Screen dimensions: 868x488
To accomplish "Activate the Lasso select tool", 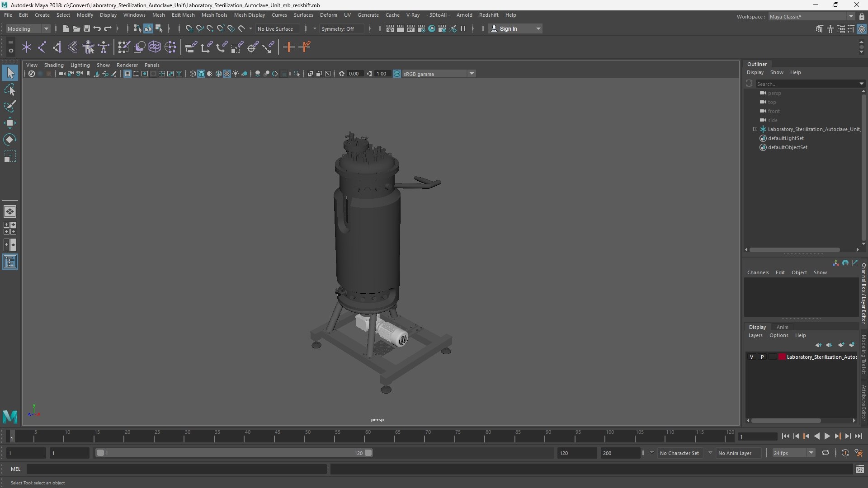I will [x=10, y=90].
